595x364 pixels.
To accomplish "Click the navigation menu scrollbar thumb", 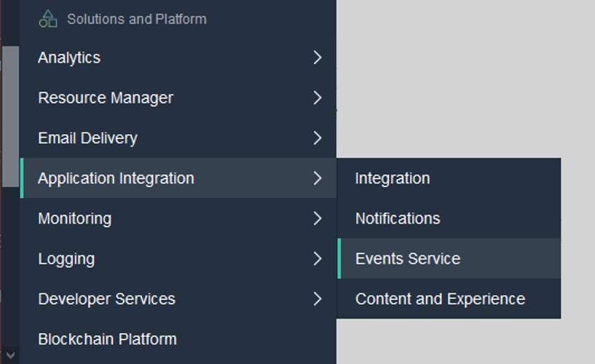I will click(x=10, y=116).
